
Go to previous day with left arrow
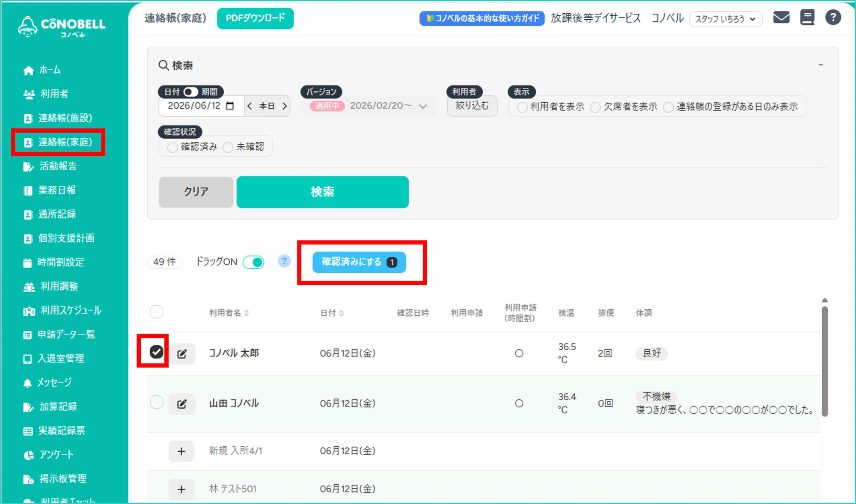[250, 106]
